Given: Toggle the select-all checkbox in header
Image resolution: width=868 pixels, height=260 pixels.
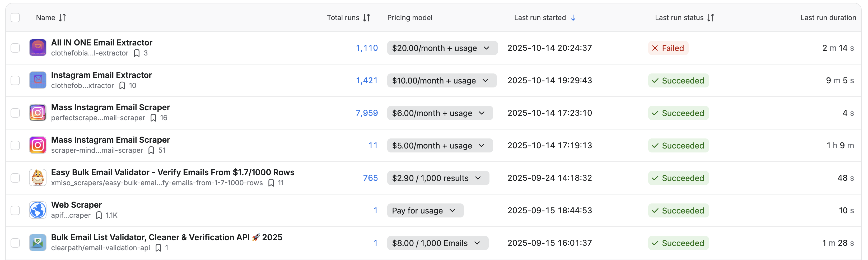Looking at the screenshot, I should pyautogui.click(x=15, y=17).
